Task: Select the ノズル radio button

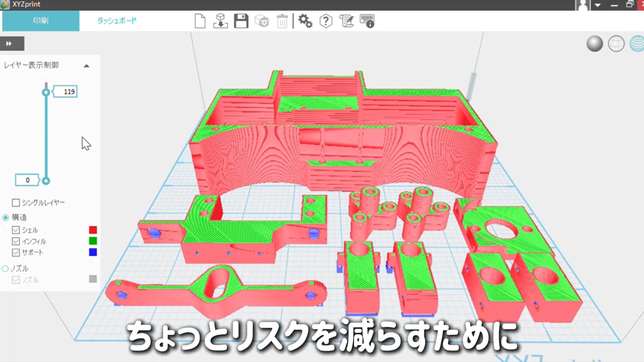Action: point(5,268)
